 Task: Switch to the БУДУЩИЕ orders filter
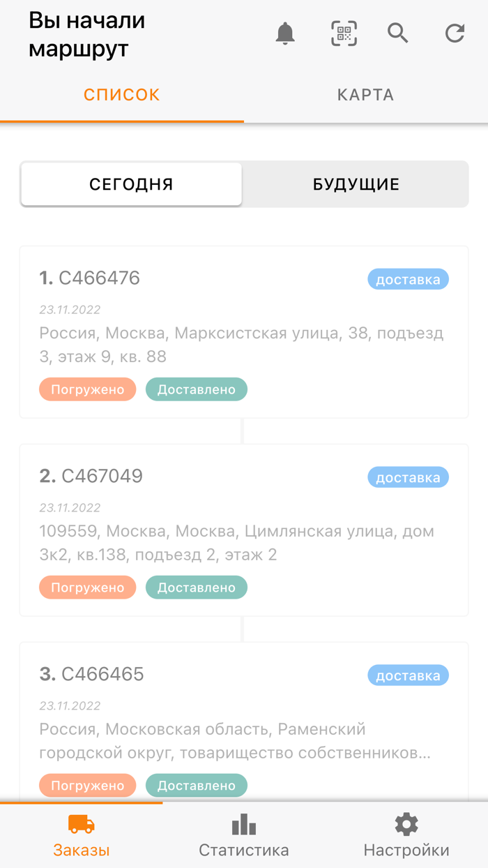pyautogui.click(x=356, y=184)
